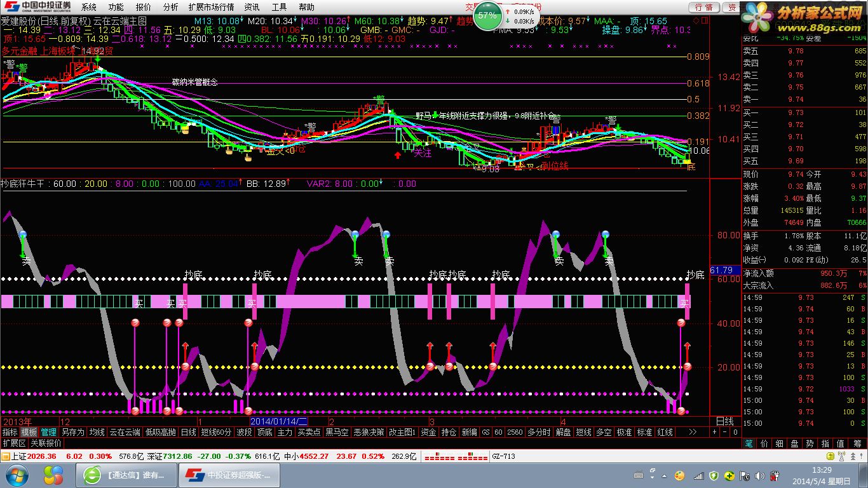Switch side panel to 细 tab
The width and height of the screenshot is (868, 488).
click(780, 444)
